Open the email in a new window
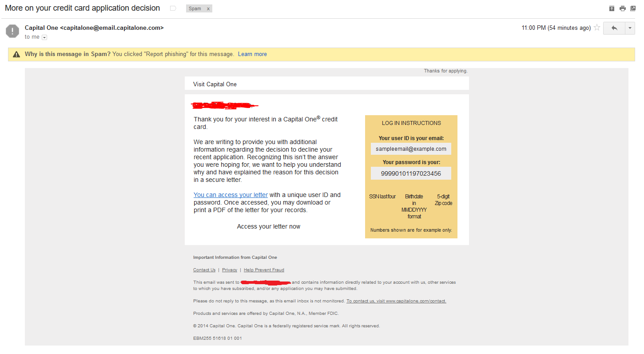This screenshot has height=354, width=644. point(633,8)
